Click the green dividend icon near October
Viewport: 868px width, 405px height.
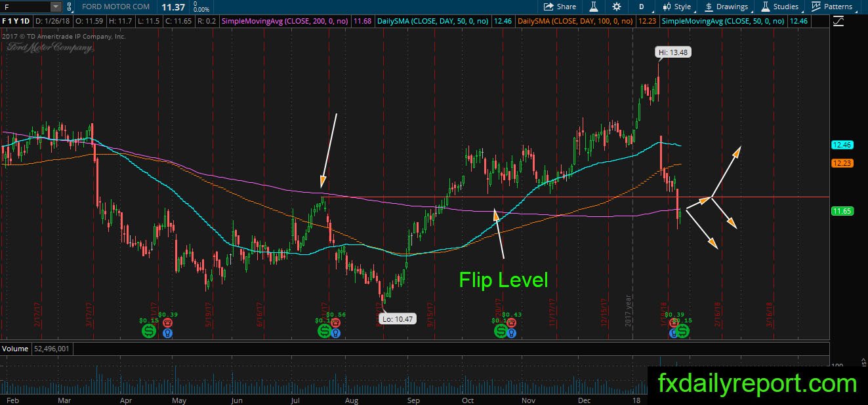(501, 332)
